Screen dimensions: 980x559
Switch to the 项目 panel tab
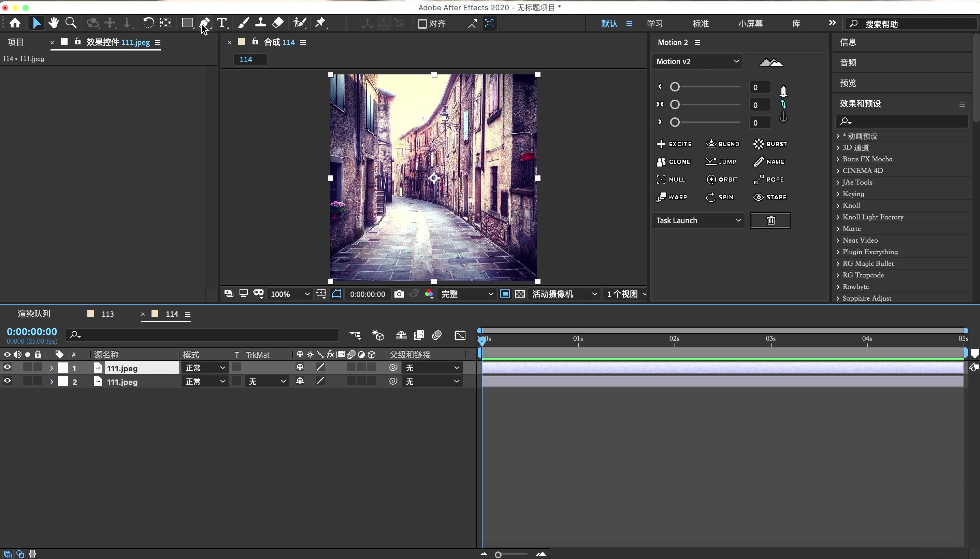coord(16,42)
